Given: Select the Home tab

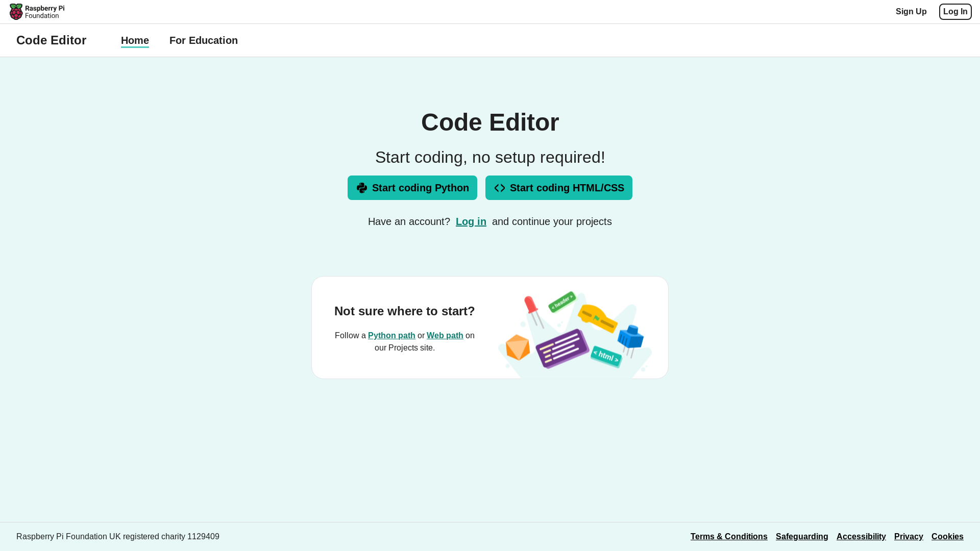Looking at the screenshot, I should pos(135,40).
